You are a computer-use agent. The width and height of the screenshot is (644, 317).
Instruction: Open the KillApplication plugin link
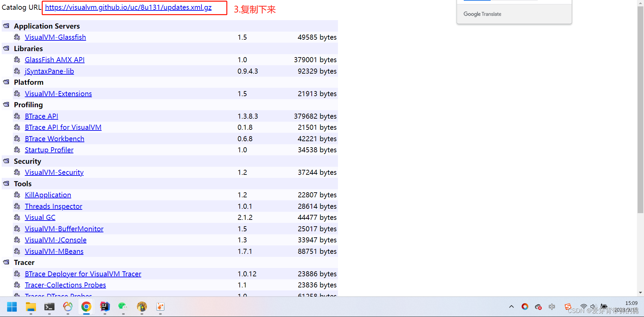point(48,195)
